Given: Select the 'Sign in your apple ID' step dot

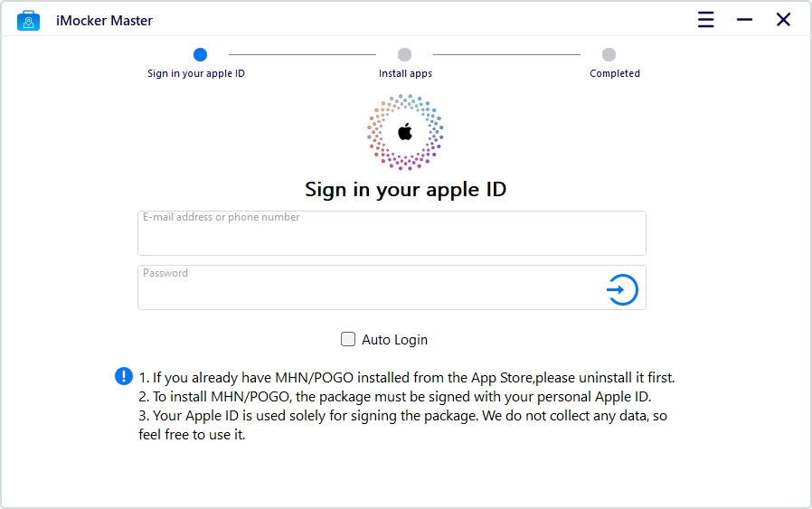Looking at the screenshot, I should pos(200,54).
